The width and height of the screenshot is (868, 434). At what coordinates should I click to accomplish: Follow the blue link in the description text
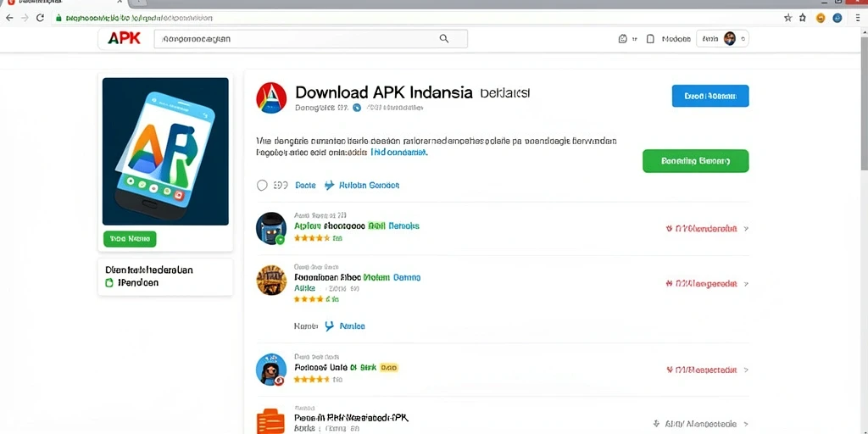coord(399,152)
